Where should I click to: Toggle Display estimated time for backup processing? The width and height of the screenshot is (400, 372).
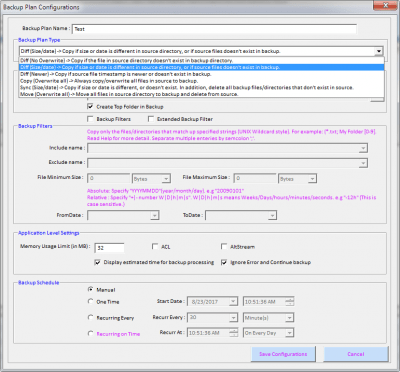tap(97, 262)
